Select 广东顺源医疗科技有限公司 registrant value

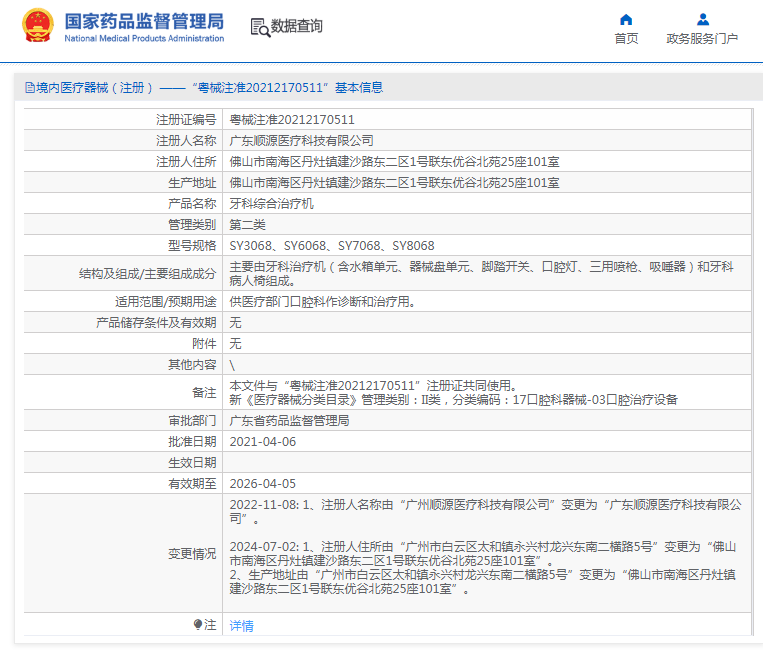[301, 141]
